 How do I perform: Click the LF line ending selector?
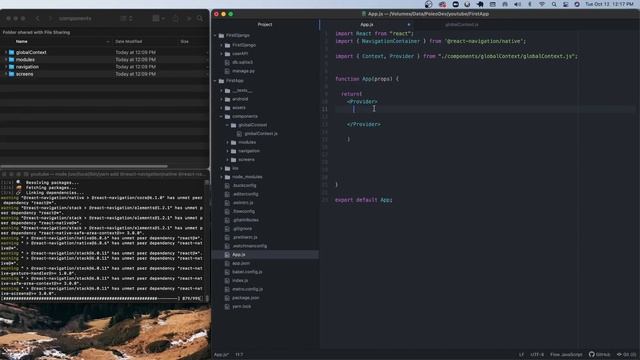coord(521,355)
